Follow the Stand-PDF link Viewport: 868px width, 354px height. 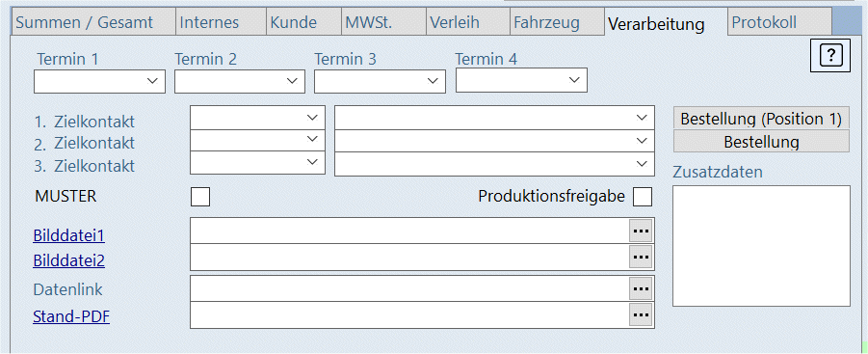(x=71, y=316)
